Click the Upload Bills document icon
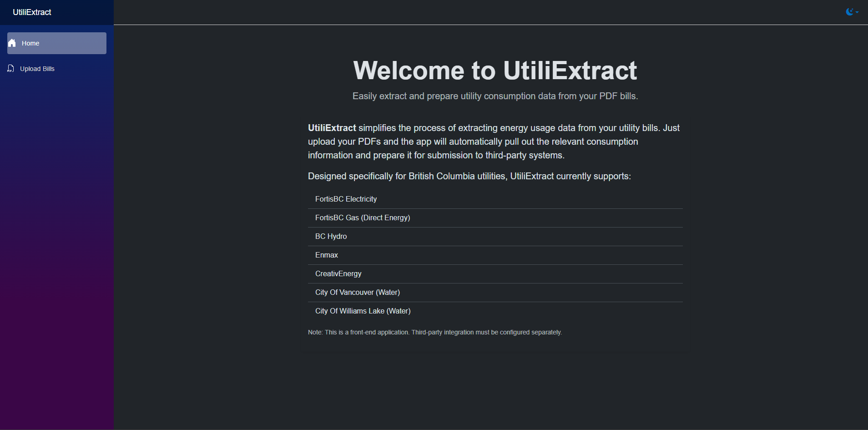This screenshot has height=430, width=868. [11, 69]
